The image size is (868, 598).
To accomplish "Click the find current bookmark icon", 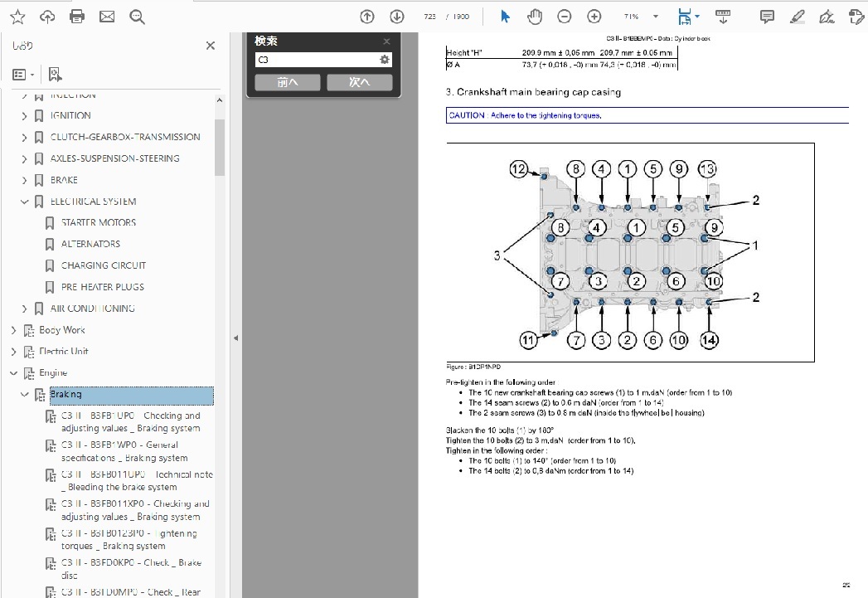I will coord(55,74).
